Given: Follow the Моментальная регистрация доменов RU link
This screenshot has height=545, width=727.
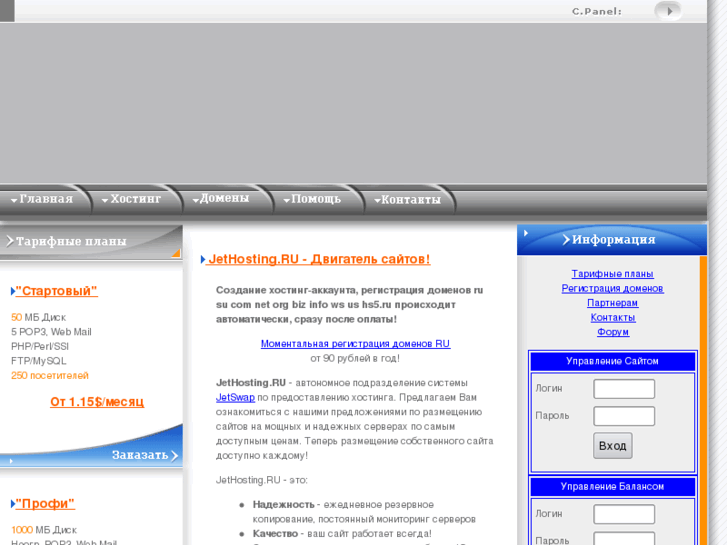Looking at the screenshot, I should 355,344.
